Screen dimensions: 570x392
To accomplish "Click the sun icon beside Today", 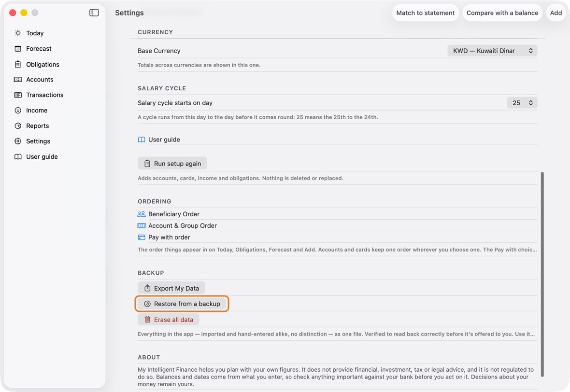I will pyautogui.click(x=18, y=33).
